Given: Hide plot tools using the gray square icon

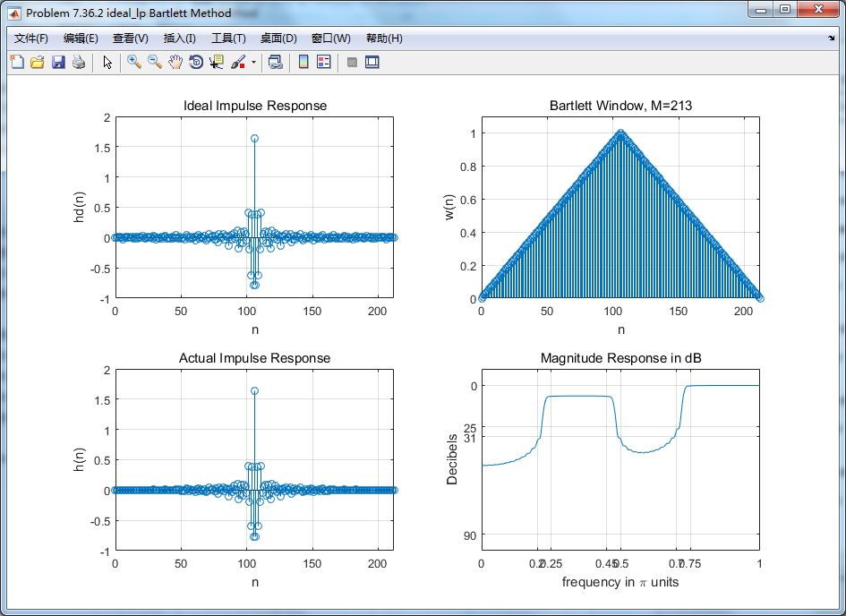Looking at the screenshot, I should point(352,62).
